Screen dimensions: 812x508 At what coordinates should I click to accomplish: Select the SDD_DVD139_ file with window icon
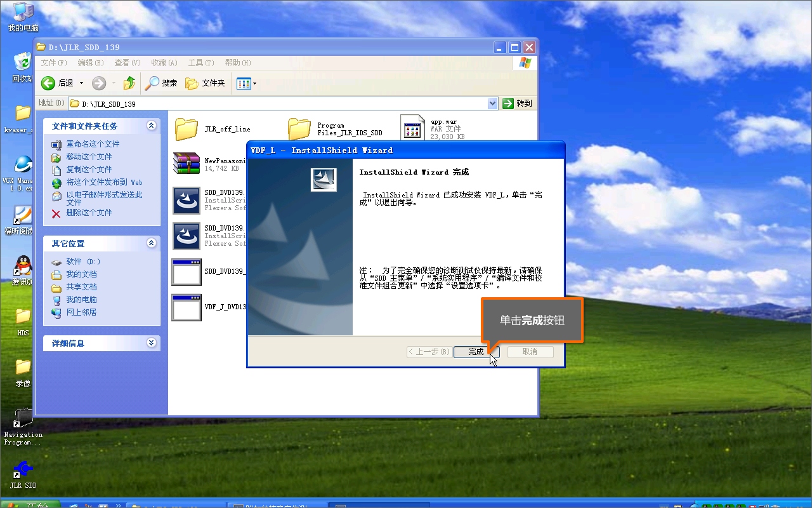209,272
